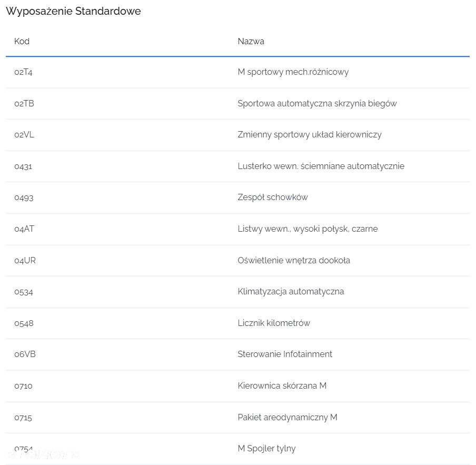Select Kierownica skórzana M row

click(x=237, y=386)
